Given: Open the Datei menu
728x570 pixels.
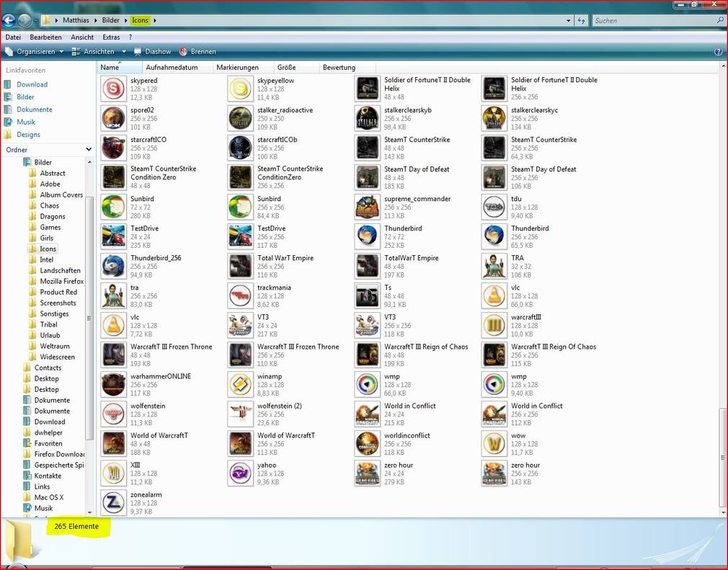Looking at the screenshot, I should 13,37.
